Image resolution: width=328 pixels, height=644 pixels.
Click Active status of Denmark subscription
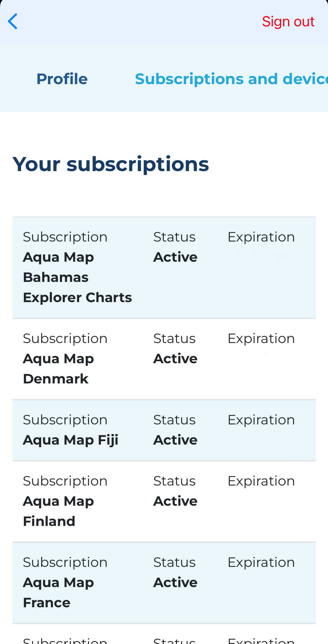(175, 359)
